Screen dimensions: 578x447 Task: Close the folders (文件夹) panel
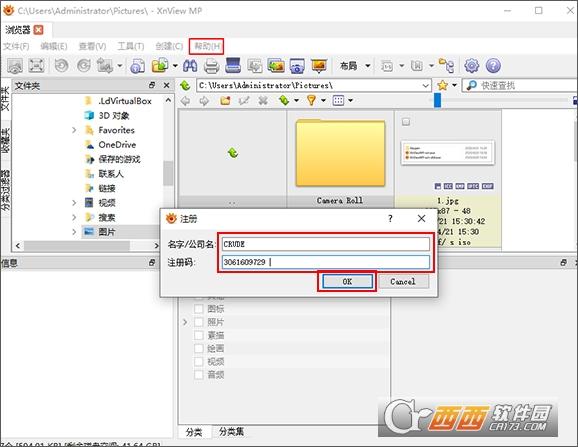(167, 85)
